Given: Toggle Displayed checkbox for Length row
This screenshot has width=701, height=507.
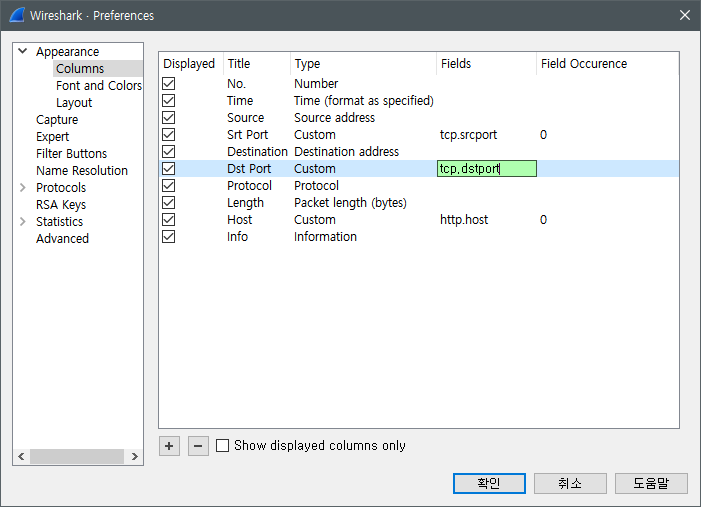Looking at the screenshot, I should tap(169, 203).
